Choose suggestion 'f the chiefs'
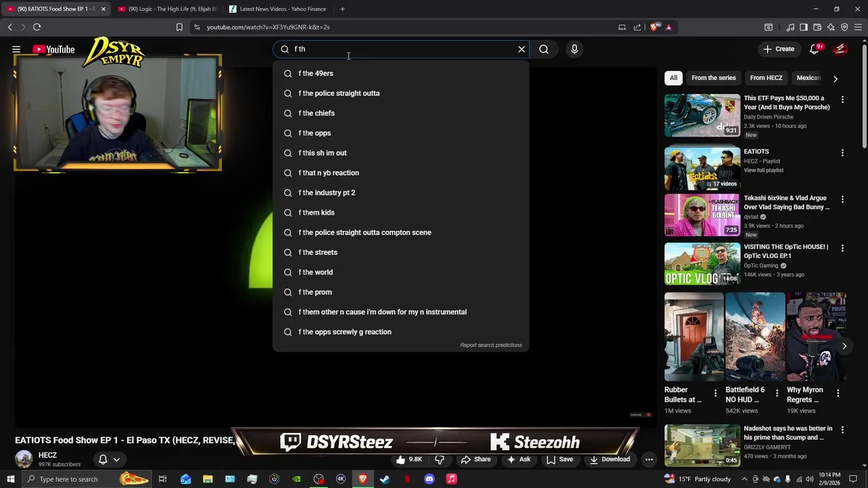Image resolution: width=868 pixels, height=488 pixels. (400, 113)
